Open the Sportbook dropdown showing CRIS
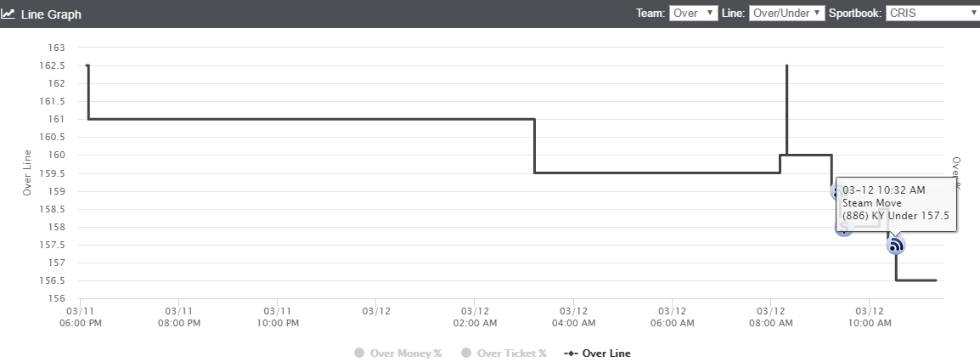Screen dimensions: 980x362 pyautogui.click(x=932, y=13)
